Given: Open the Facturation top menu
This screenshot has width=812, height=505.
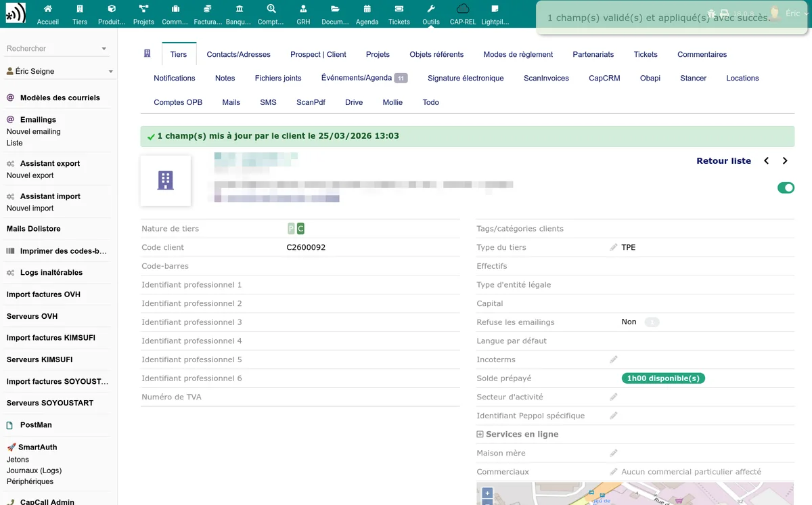Looking at the screenshot, I should click(208, 14).
